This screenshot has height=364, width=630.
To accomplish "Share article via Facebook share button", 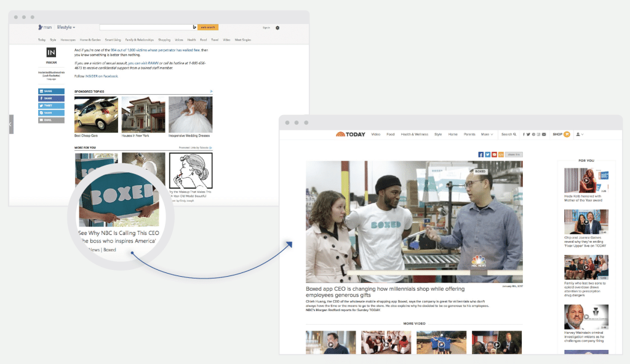I will coord(51,98).
